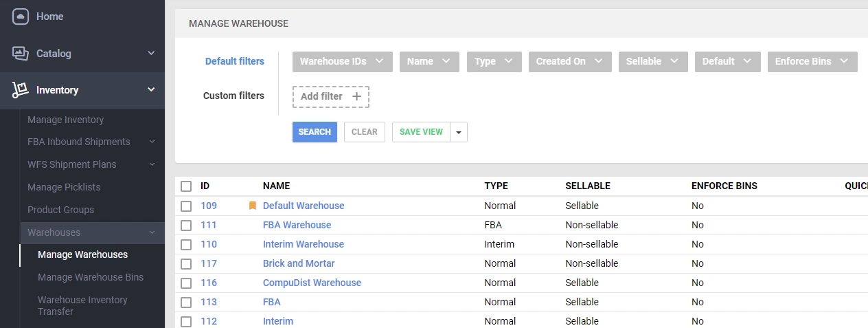This screenshot has width=868, height=328.
Task: Open the Enforce Bins filter dropdown
Action: tap(812, 61)
